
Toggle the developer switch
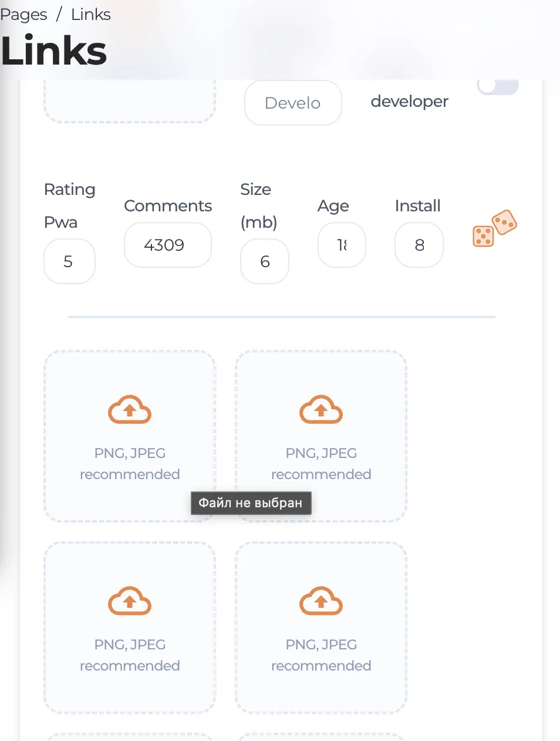pos(498,86)
